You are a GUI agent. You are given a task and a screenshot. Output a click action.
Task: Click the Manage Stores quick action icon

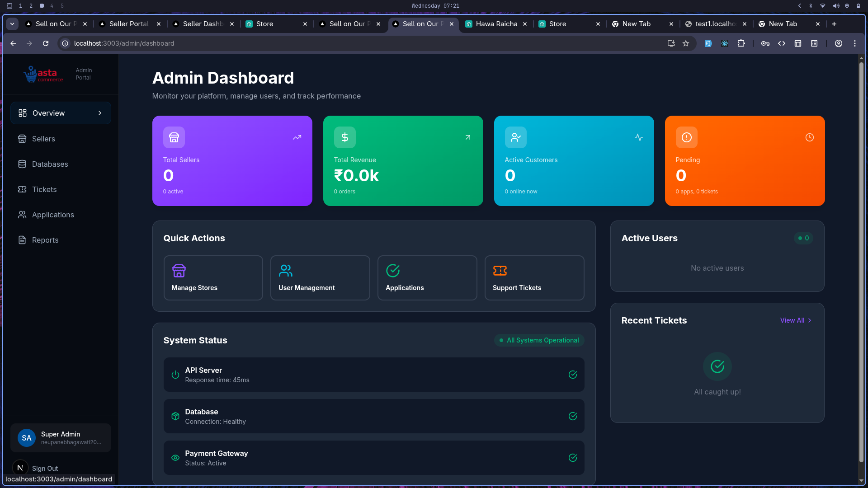coord(179,271)
